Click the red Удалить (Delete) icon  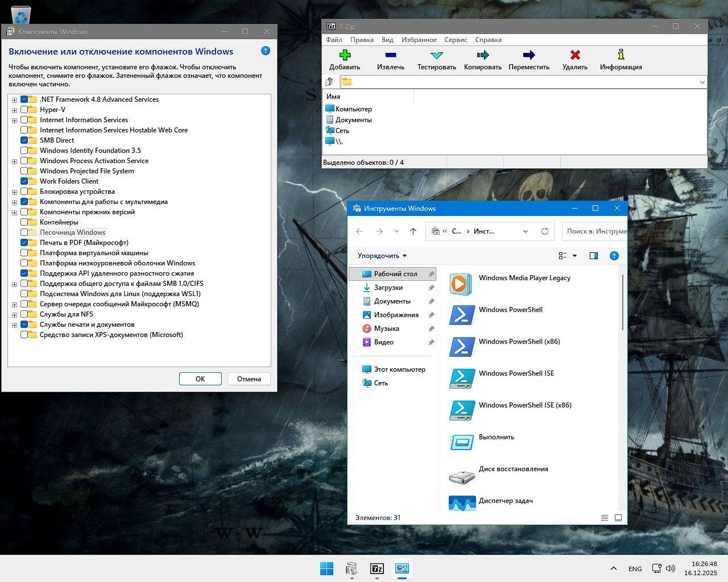click(x=574, y=60)
